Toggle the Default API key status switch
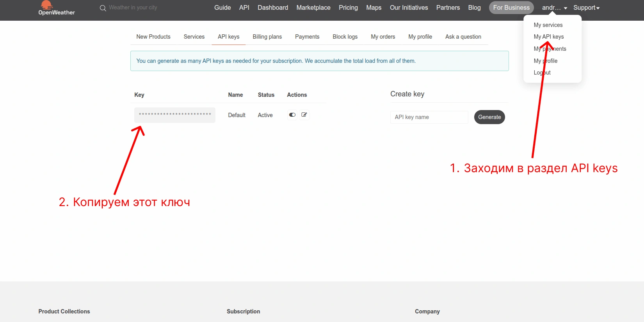Image resolution: width=644 pixels, height=322 pixels. pos(292,115)
